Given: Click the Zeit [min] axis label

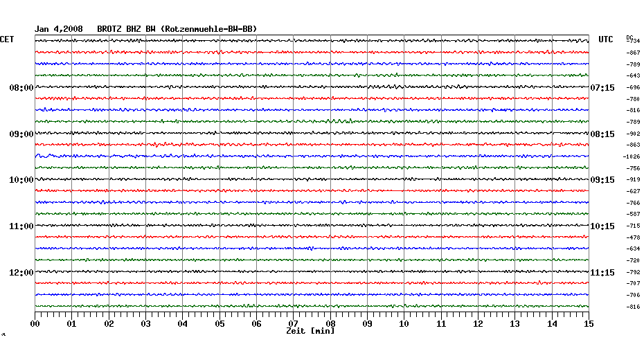Looking at the screenshot, I should [310, 332].
